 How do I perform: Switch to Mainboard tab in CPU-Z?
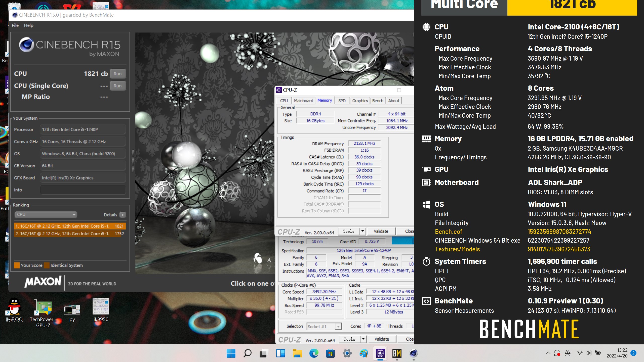tap(303, 101)
